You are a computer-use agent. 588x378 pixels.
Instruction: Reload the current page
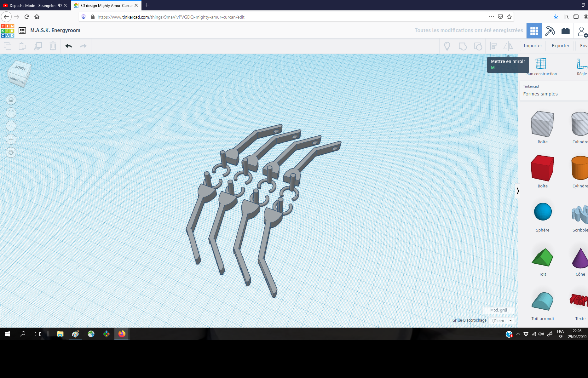click(27, 17)
